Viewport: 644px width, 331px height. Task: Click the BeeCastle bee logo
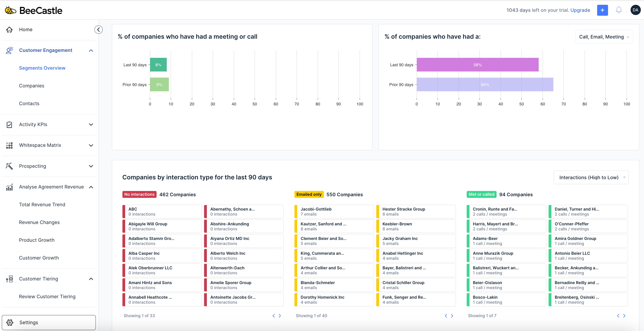click(10, 10)
